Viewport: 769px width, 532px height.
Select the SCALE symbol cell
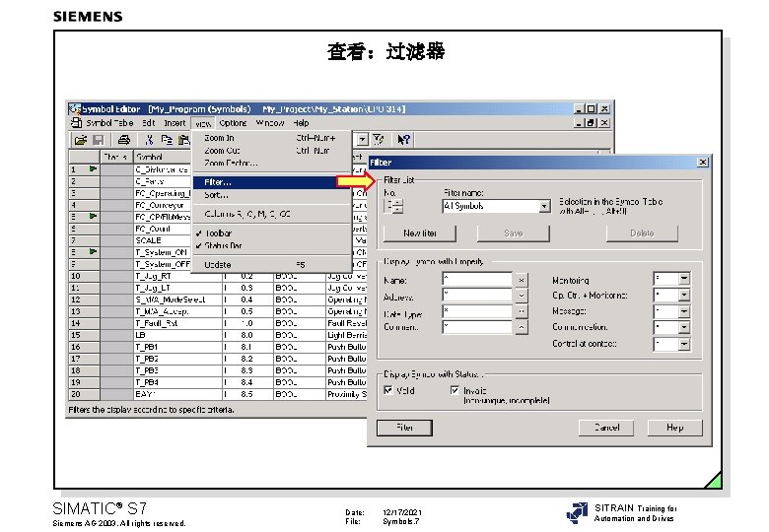[162, 240]
